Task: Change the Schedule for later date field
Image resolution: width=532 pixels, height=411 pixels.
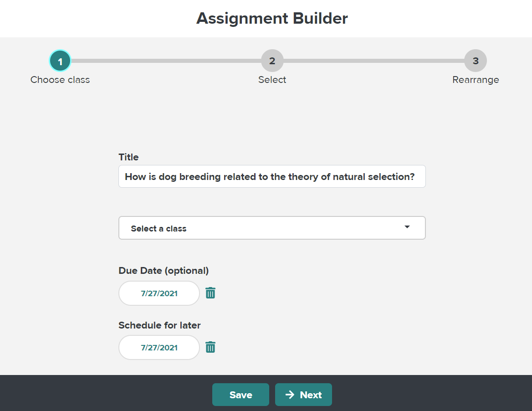Action: (x=159, y=348)
